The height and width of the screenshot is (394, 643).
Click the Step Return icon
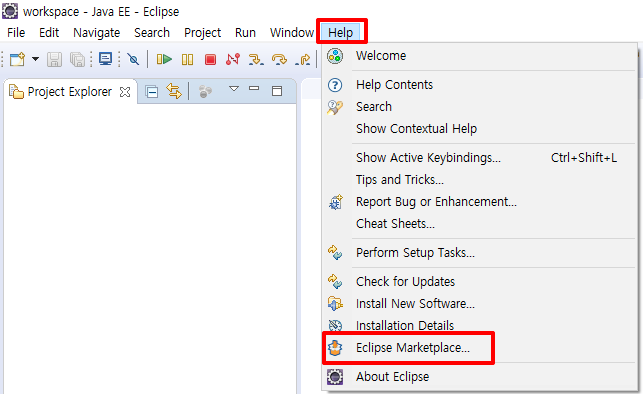point(303,60)
